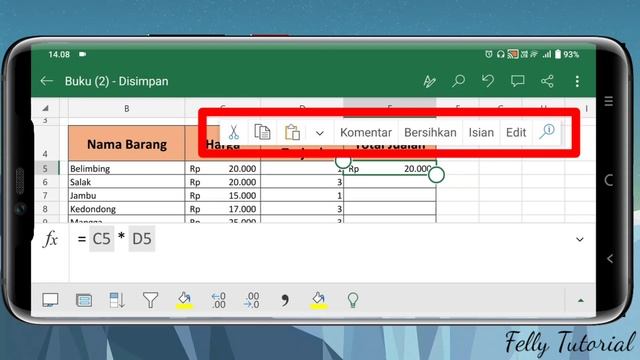Tap the fx function button
This screenshot has width=640, height=360.
[x=50, y=239]
